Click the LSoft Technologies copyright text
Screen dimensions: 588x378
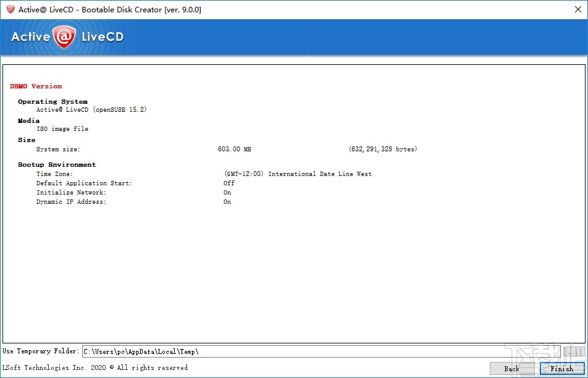(x=95, y=367)
